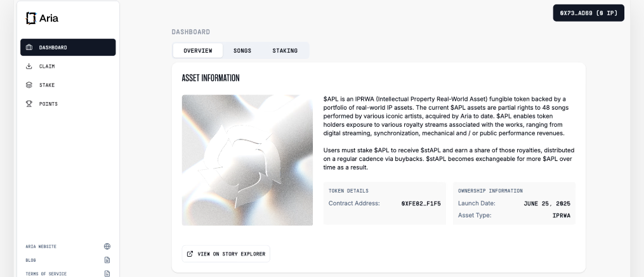Click the external-link icon on Story Explorer button

(x=190, y=254)
